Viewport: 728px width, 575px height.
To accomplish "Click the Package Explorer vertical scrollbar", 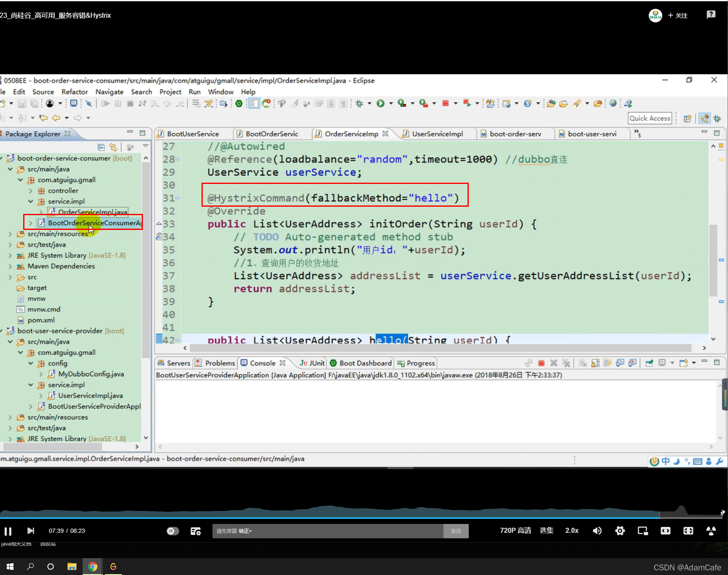I will pyautogui.click(x=146, y=259).
